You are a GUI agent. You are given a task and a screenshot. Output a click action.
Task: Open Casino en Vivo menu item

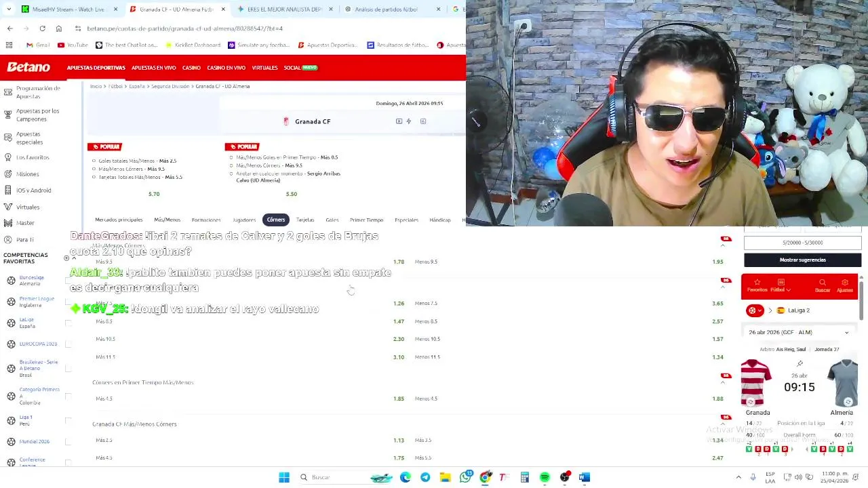click(x=226, y=68)
